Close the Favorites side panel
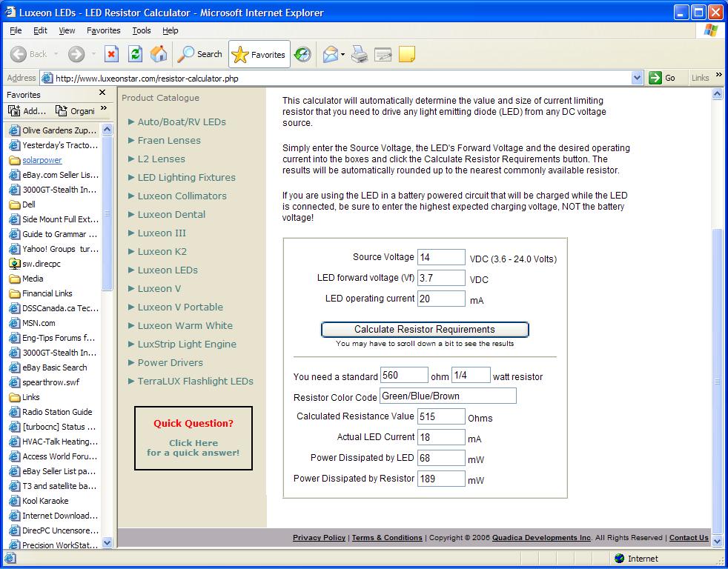Screen dimensions: 728x569 coord(102,93)
